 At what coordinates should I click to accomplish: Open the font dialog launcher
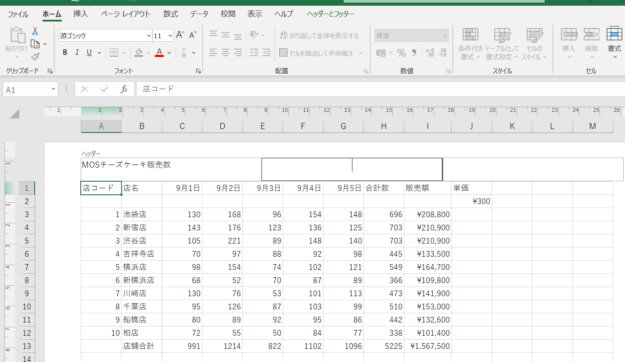click(x=198, y=71)
